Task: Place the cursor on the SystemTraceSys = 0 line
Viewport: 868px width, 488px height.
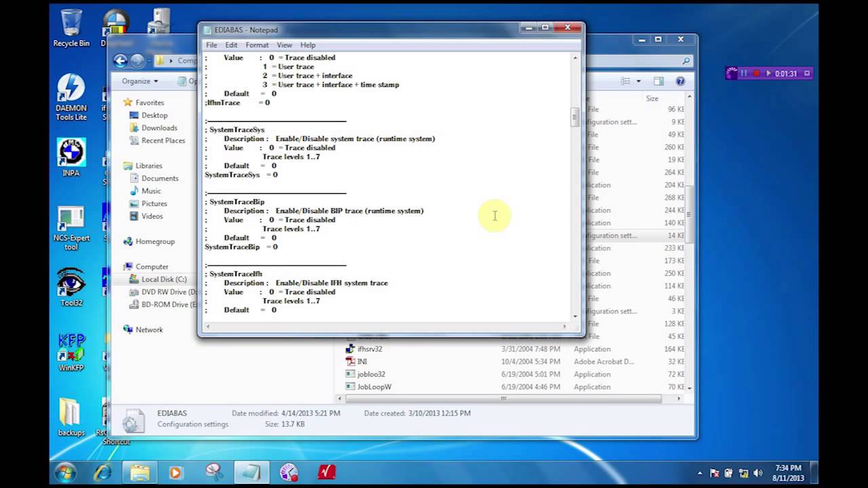Action: 241,175
